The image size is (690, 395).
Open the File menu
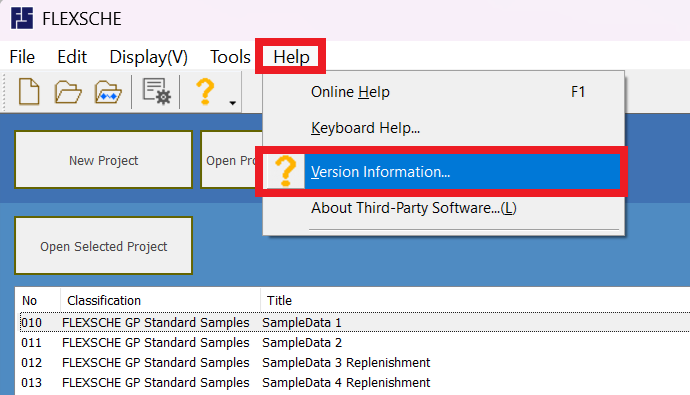pos(22,57)
